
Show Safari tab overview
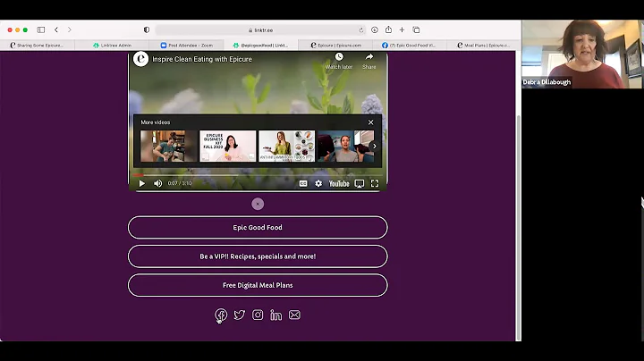(416, 30)
